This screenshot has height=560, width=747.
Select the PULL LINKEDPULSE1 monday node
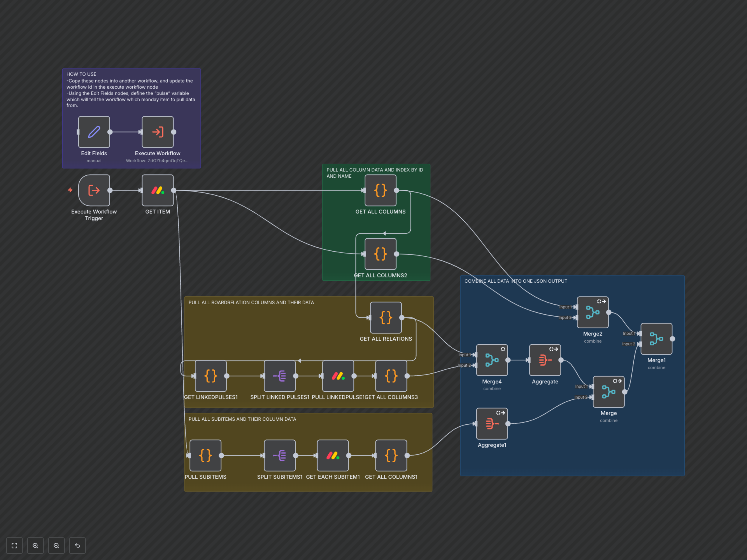(x=338, y=376)
